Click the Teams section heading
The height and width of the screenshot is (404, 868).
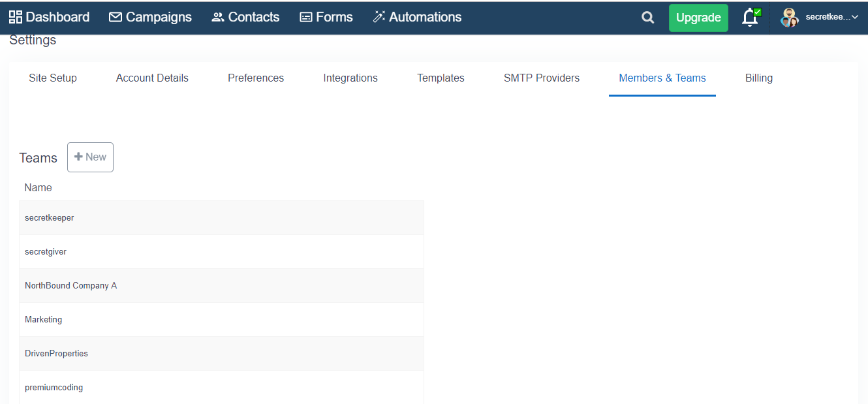[39, 158]
